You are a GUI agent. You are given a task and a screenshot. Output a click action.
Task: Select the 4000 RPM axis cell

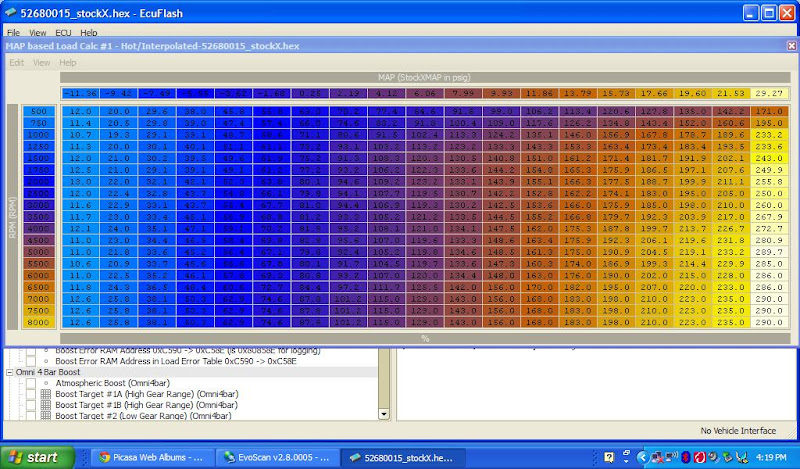(39, 229)
